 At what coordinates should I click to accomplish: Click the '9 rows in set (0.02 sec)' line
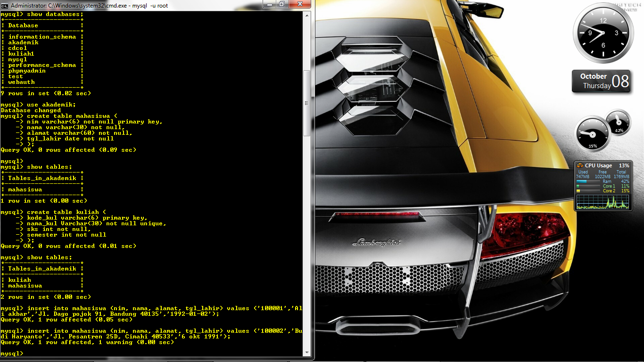[46, 93]
